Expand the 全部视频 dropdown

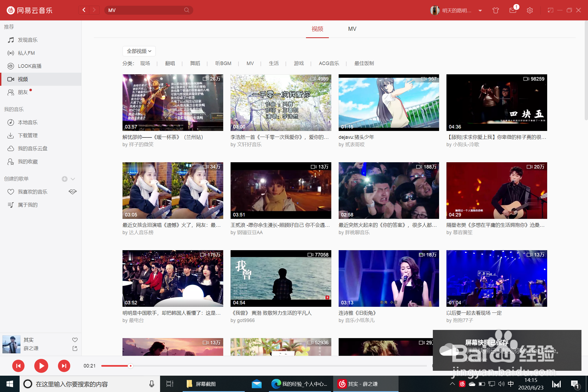139,51
